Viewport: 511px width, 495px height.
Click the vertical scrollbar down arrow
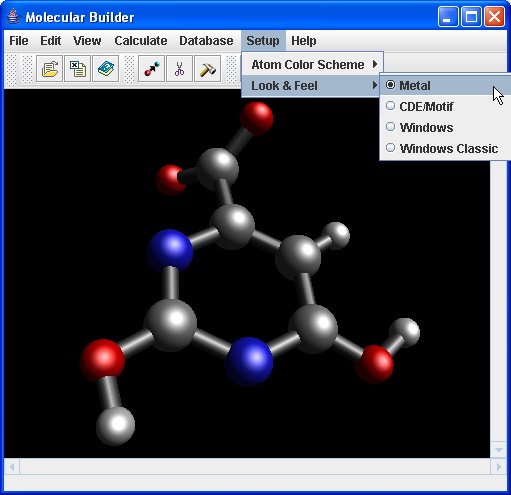tap(499, 450)
